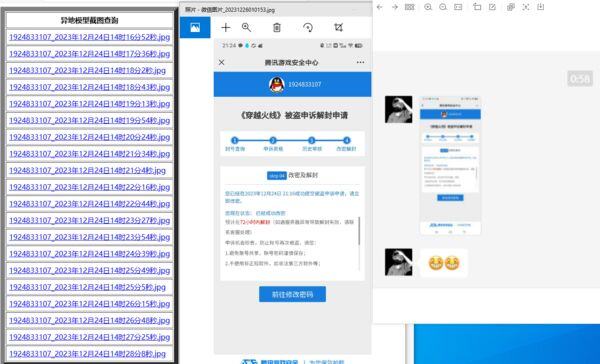This screenshot has height=364, width=600.
Task: Open link 14时18分43秒.jpg
Action: click(x=90, y=87)
